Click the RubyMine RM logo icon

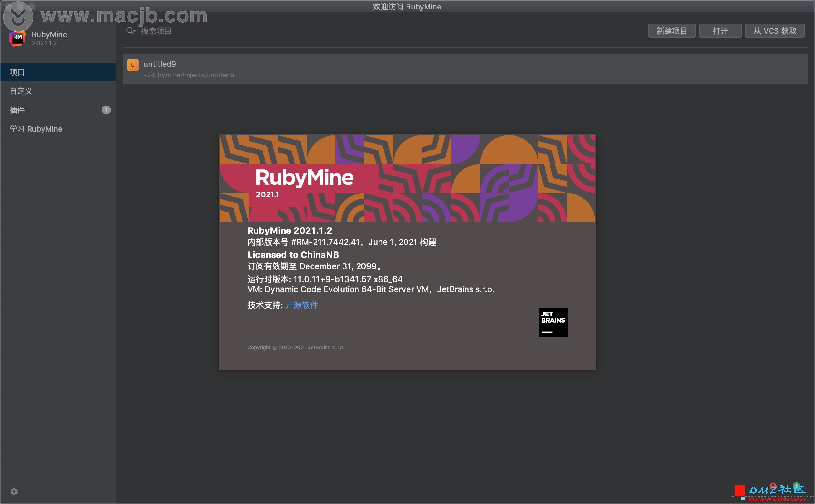coord(18,38)
